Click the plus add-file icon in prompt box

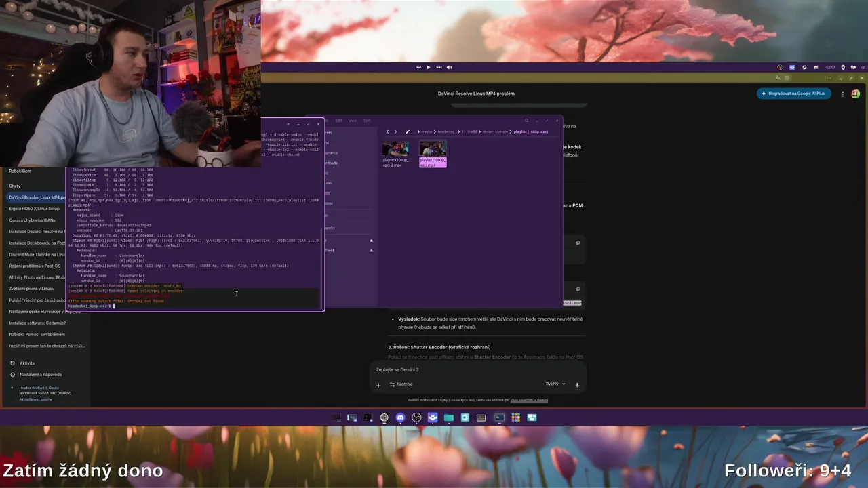click(378, 385)
